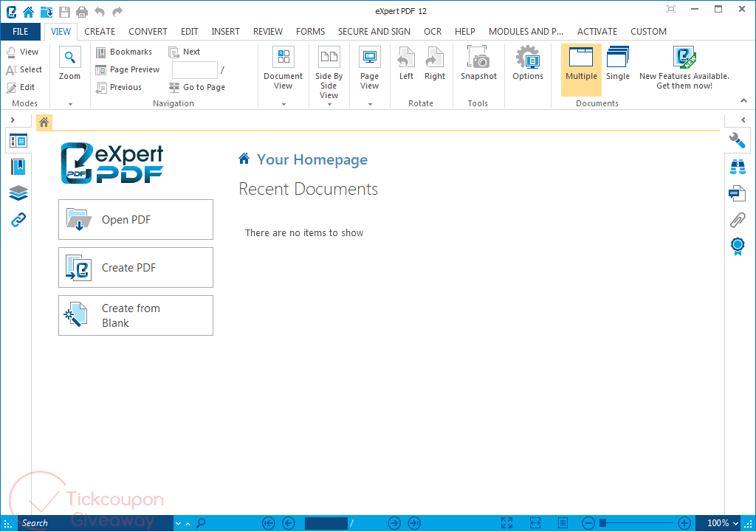This screenshot has width=756, height=532.
Task: Go to first page in status bar
Action: [269, 523]
